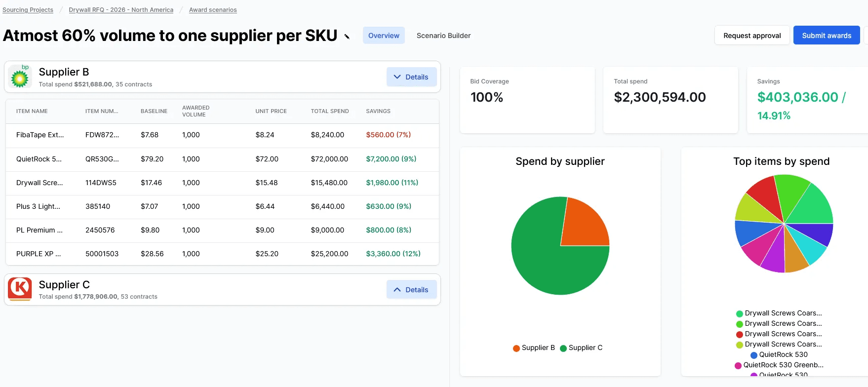Viewport: 868px width, 387px height.
Task: Click the BASELINE column header
Action: (x=154, y=111)
